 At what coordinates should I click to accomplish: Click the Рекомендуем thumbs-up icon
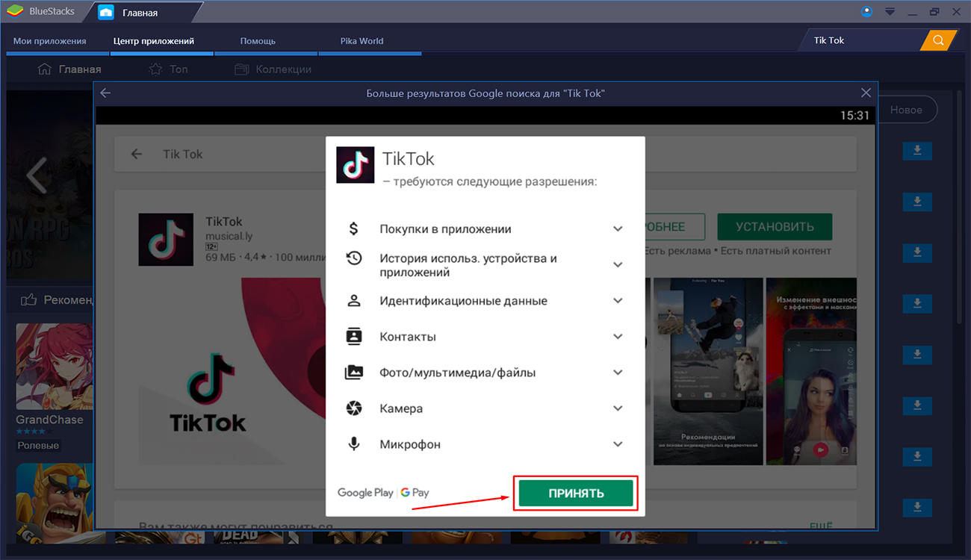coord(29,300)
